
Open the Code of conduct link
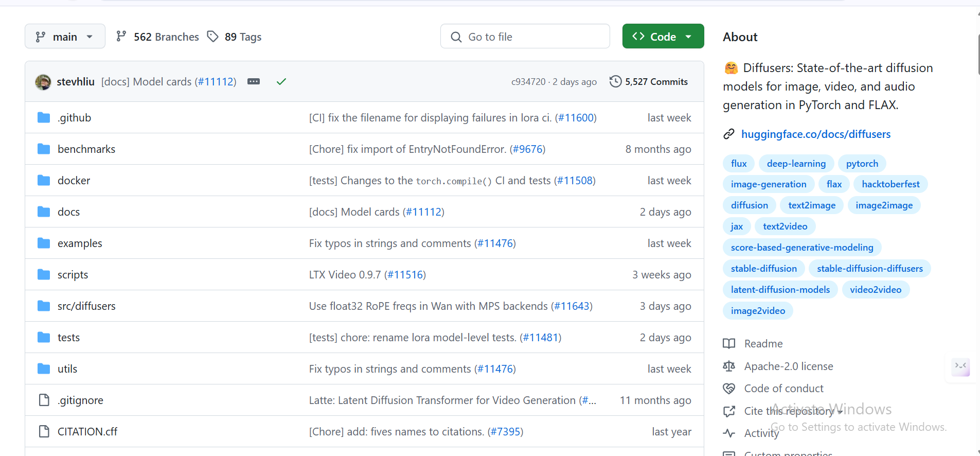coord(784,389)
